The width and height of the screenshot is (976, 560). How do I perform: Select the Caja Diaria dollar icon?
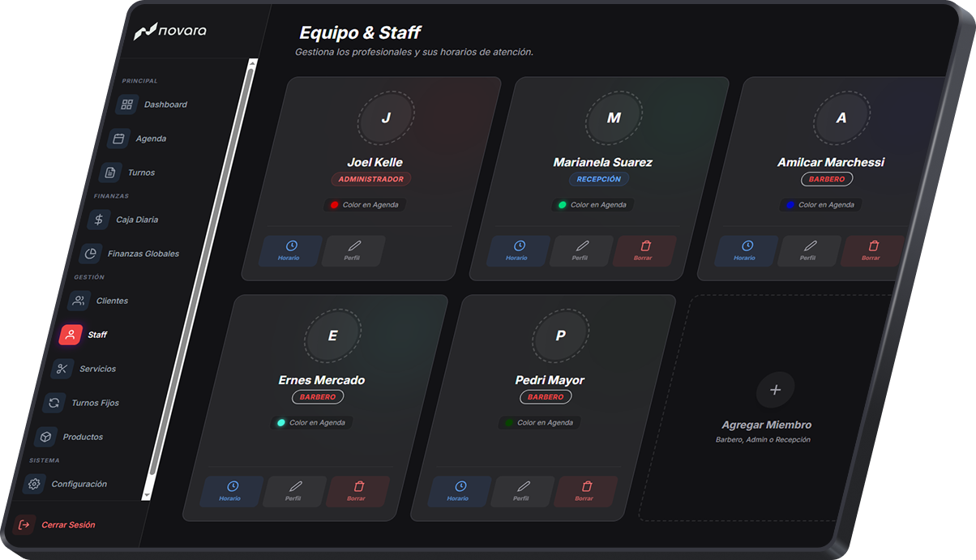click(x=98, y=220)
